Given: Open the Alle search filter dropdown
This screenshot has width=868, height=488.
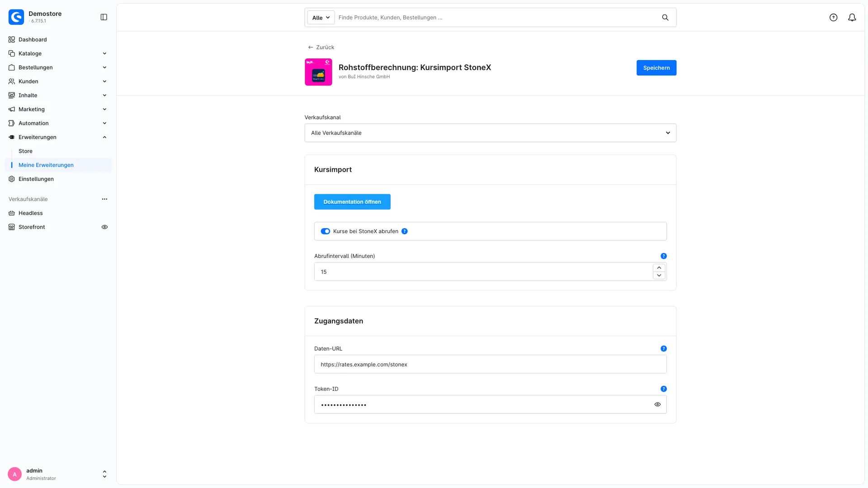Looking at the screenshot, I should [321, 18].
